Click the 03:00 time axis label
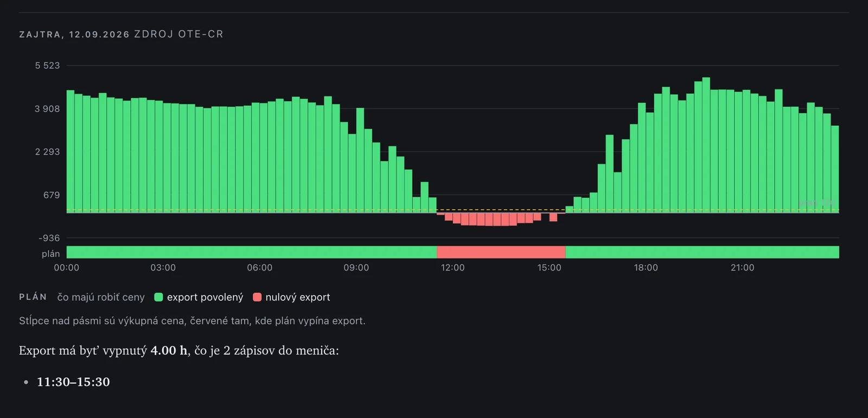 click(x=163, y=268)
